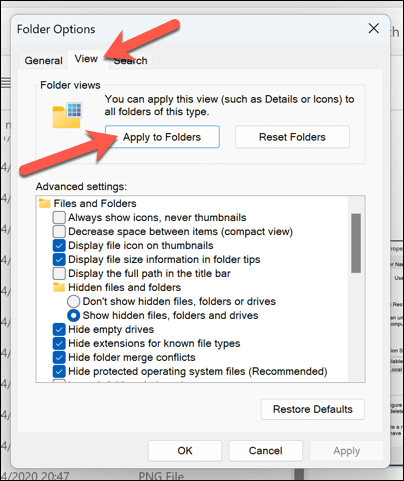This screenshot has width=404, height=481.
Task: Click the 'PNG File' text in background window
Action: pyautogui.click(x=161, y=476)
